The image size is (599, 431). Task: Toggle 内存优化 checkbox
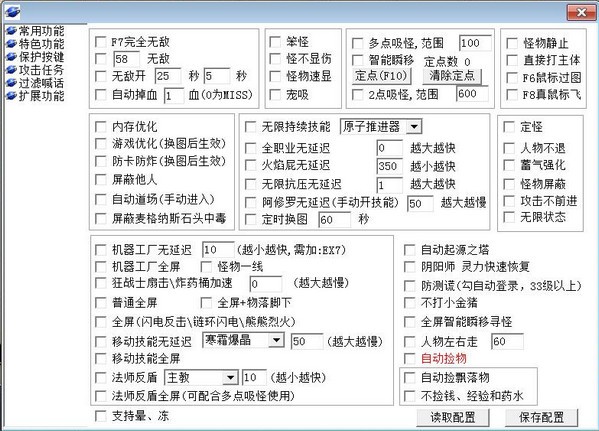[100, 126]
